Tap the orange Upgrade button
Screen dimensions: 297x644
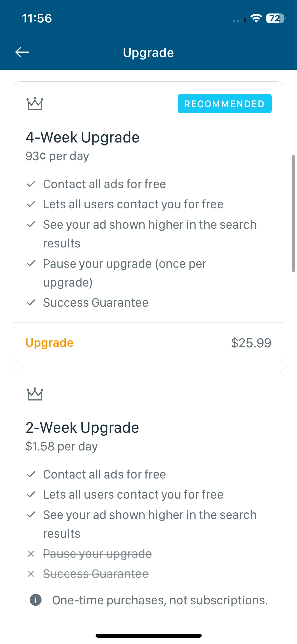49,343
